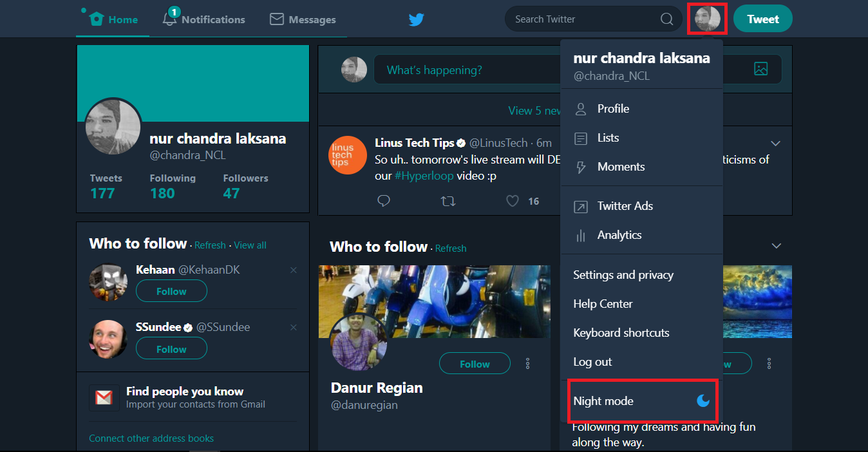Click the search magnifier icon
Viewport: 868px width, 452px height.
[666, 19]
